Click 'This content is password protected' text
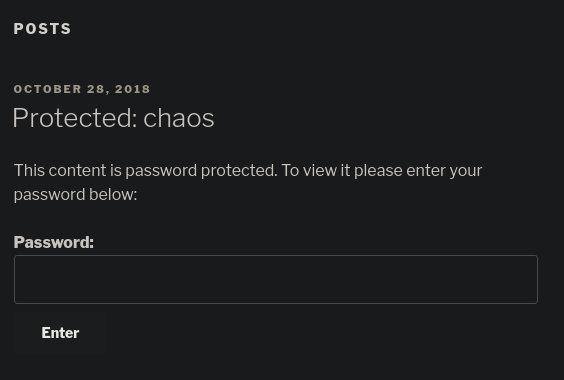The width and height of the screenshot is (564, 380). tap(145, 171)
